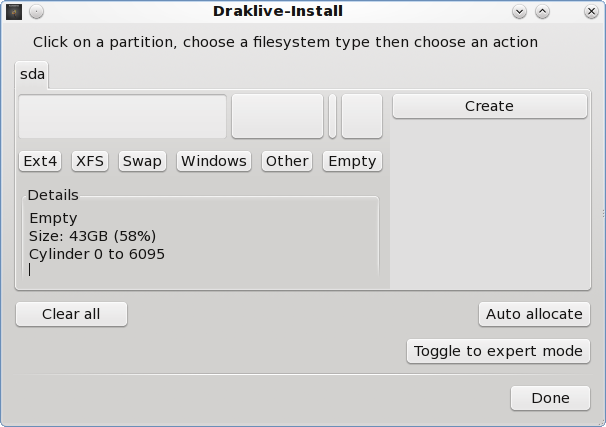Click Done to finish partitioning
The height and width of the screenshot is (427, 606).
point(550,398)
